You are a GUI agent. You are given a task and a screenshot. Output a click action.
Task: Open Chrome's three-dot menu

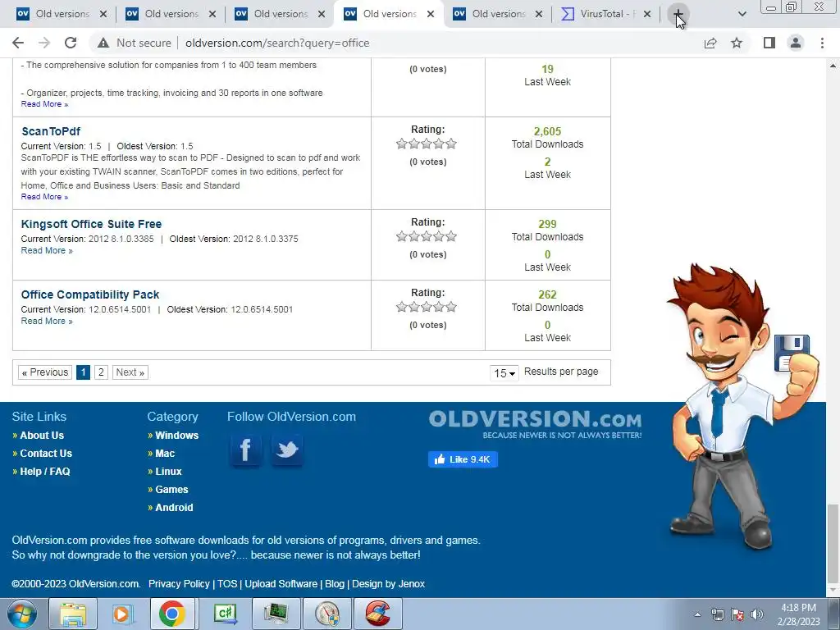click(x=822, y=43)
